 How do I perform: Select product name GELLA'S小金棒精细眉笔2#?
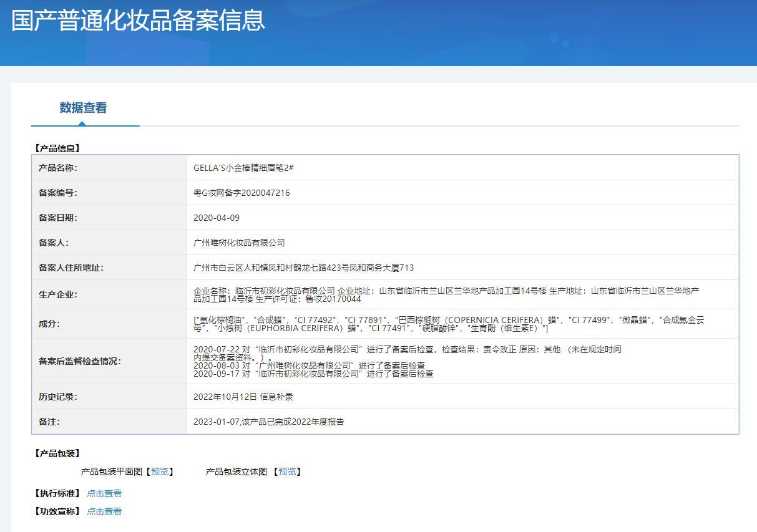coord(244,168)
